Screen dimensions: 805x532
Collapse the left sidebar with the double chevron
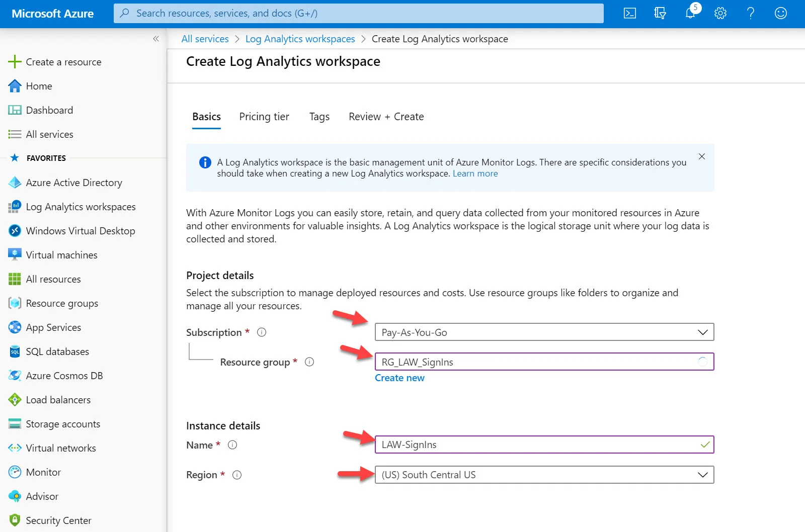click(x=156, y=39)
